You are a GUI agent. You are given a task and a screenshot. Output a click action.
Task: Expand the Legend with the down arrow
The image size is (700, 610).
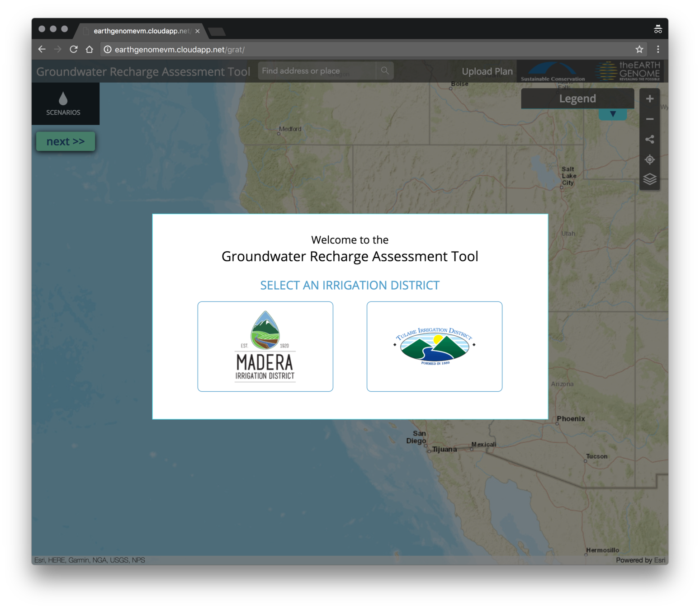(613, 114)
